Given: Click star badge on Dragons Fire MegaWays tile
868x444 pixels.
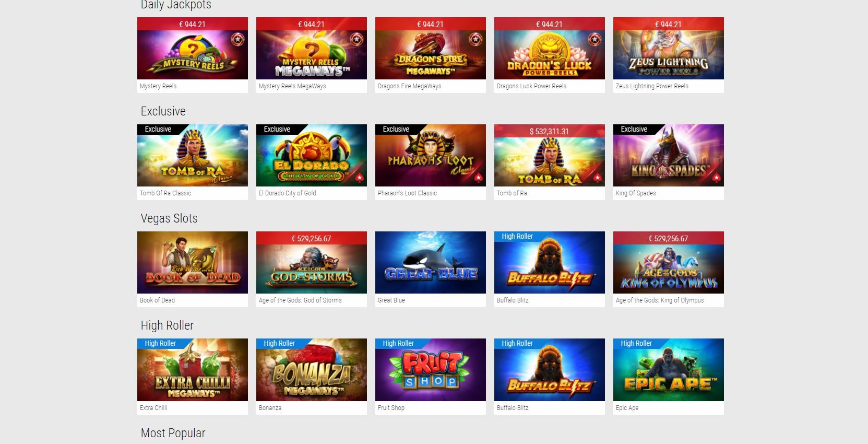Looking at the screenshot, I should [x=475, y=39].
